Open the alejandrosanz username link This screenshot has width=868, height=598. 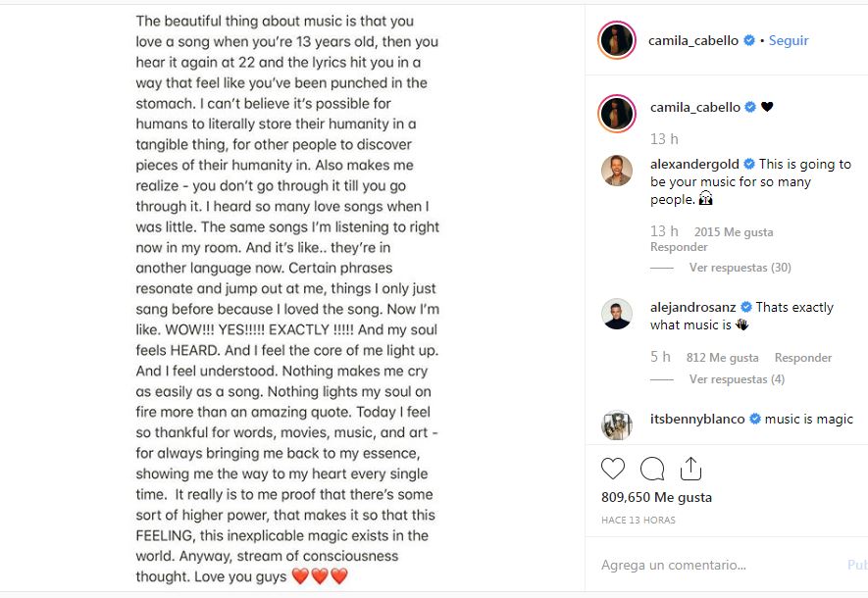(692, 307)
